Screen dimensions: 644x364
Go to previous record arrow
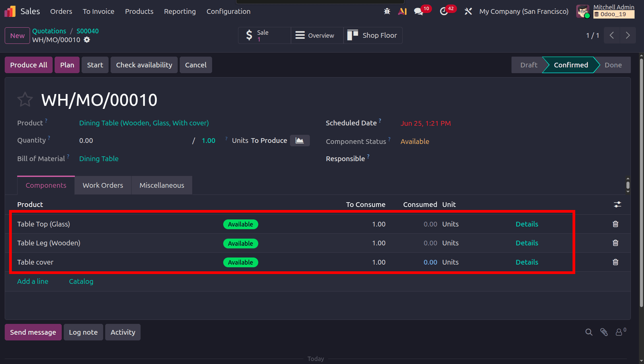612,35
